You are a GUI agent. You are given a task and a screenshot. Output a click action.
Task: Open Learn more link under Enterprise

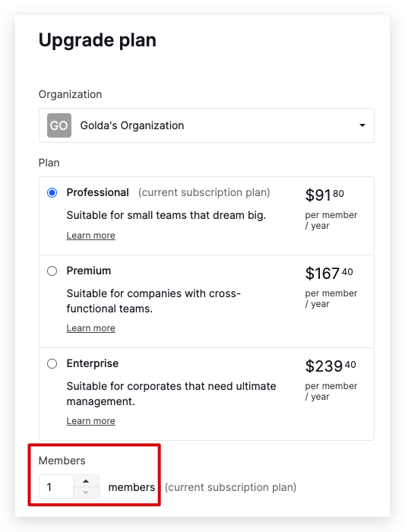tap(90, 421)
